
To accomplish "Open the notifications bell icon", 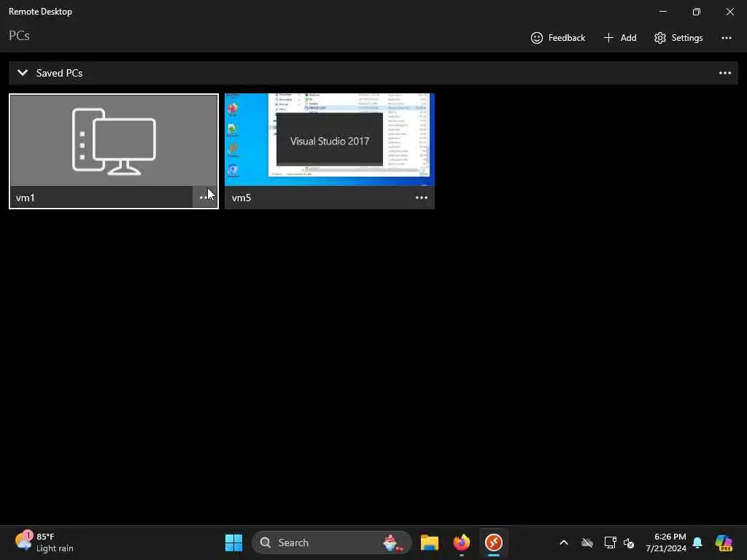I will pyautogui.click(x=697, y=542).
